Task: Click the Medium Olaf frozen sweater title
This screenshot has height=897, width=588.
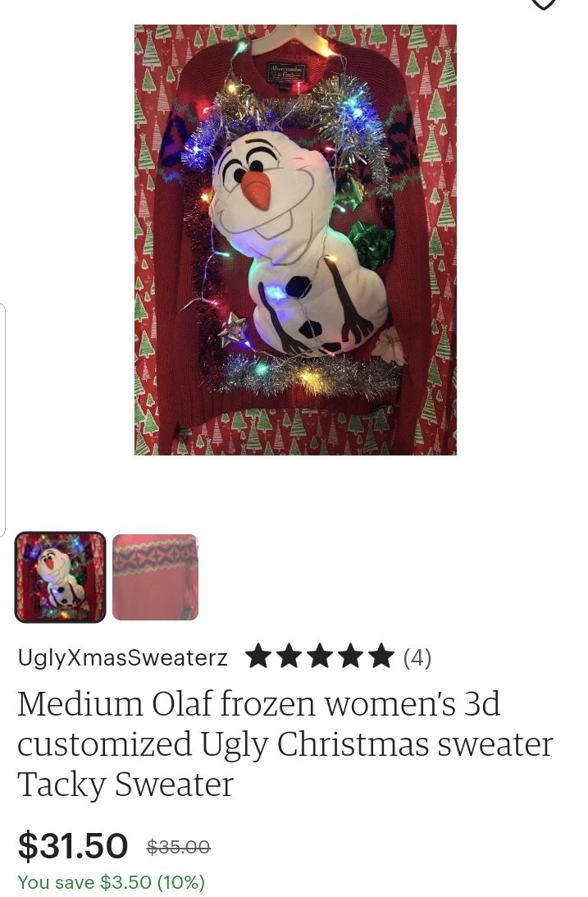Action: [285, 744]
